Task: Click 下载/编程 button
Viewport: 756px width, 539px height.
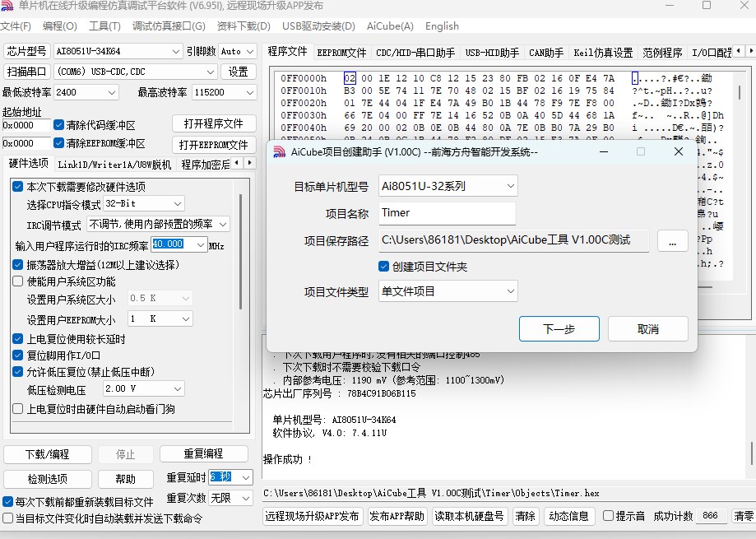Action: [47, 454]
